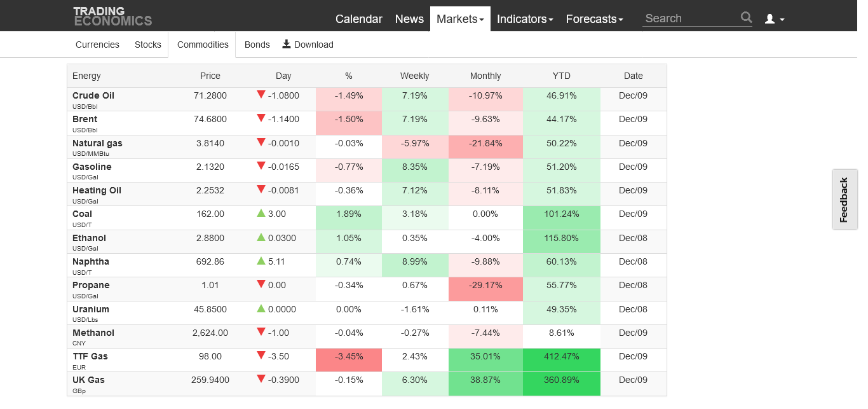Expand the Indicators dropdown menu
868x409 pixels.
tap(524, 19)
